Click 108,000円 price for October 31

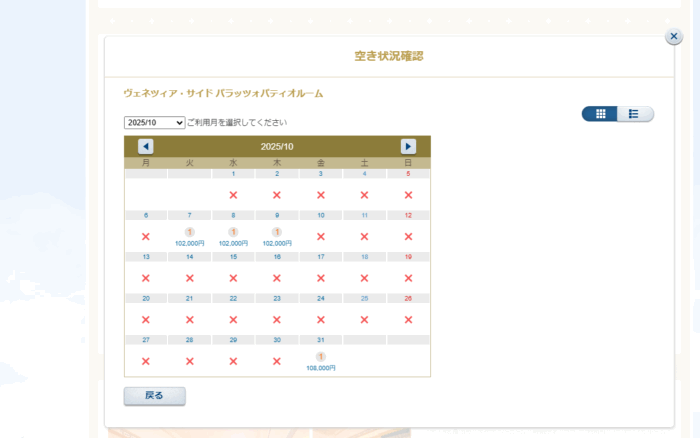(321, 368)
